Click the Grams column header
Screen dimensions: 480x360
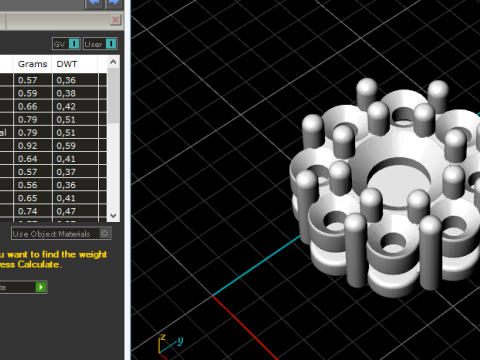[x=33, y=64]
